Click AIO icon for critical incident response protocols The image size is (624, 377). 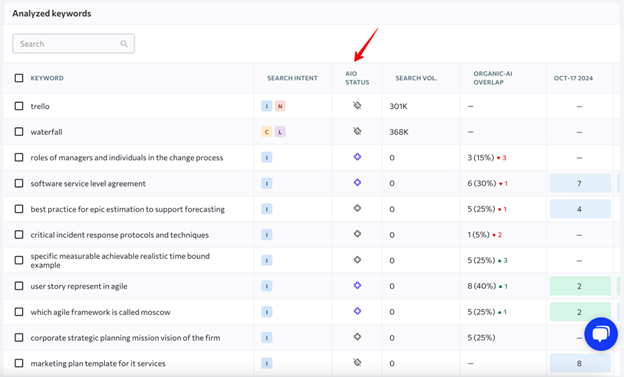[x=357, y=234]
